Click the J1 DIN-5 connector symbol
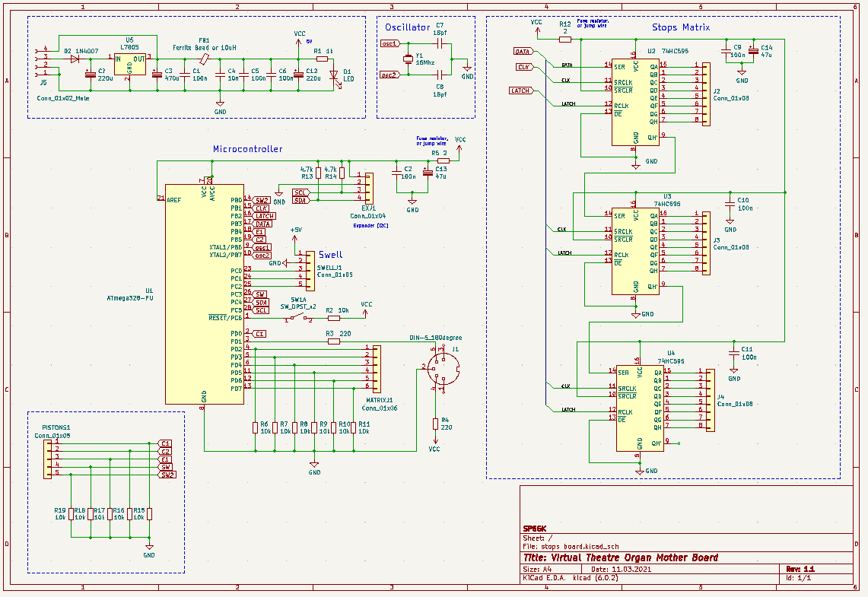The width and height of the screenshot is (868, 597). [444, 367]
